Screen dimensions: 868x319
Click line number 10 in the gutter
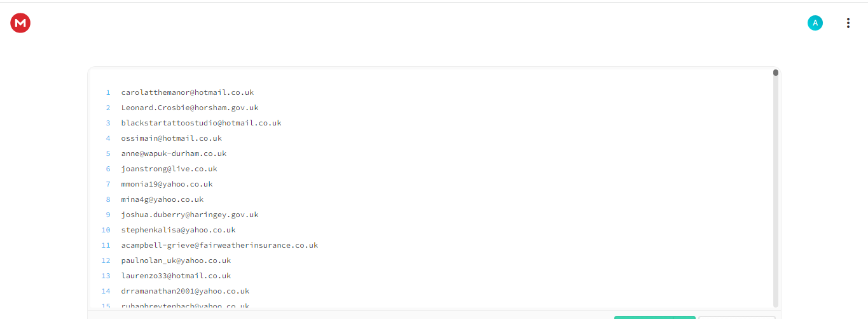[x=106, y=230]
